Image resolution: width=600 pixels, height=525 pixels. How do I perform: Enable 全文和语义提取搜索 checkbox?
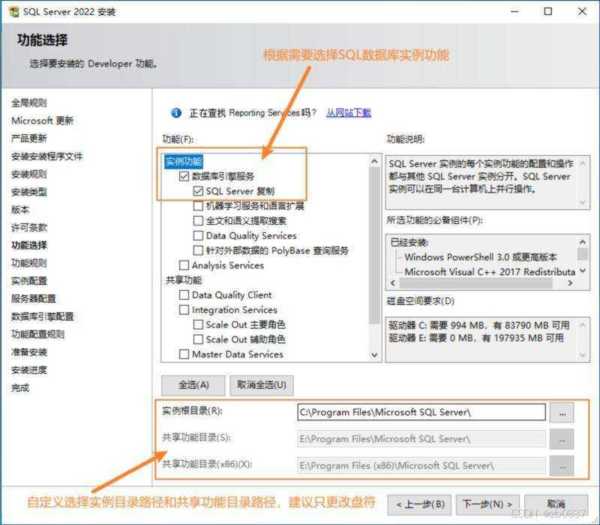pyautogui.click(x=198, y=221)
